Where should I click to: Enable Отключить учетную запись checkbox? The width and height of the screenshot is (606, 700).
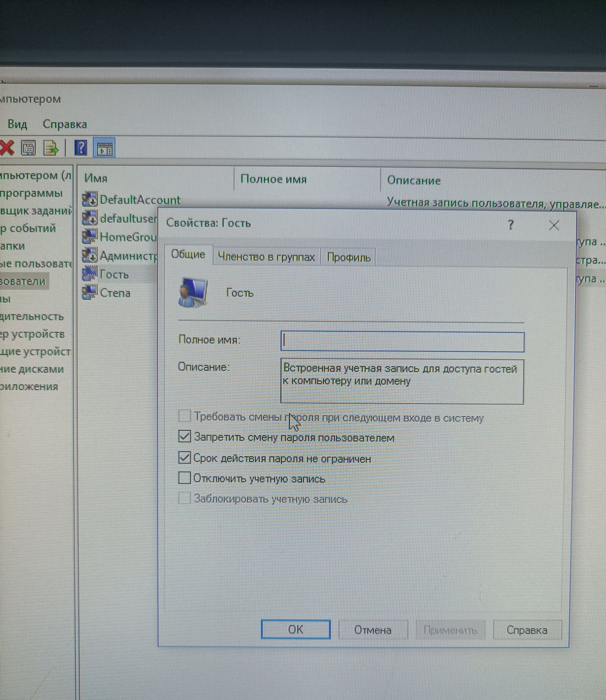click(184, 478)
